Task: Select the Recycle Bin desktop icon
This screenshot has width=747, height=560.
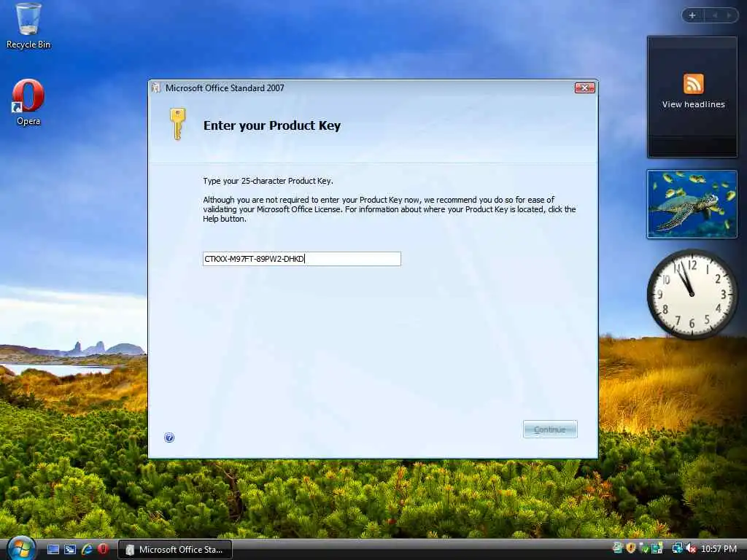Action: click(x=28, y=26)
